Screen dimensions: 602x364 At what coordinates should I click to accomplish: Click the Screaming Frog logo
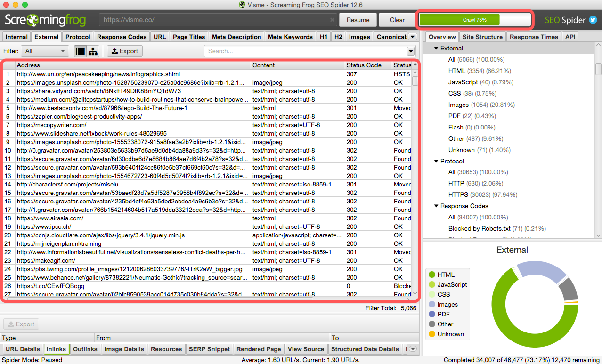tap(45, 20)
